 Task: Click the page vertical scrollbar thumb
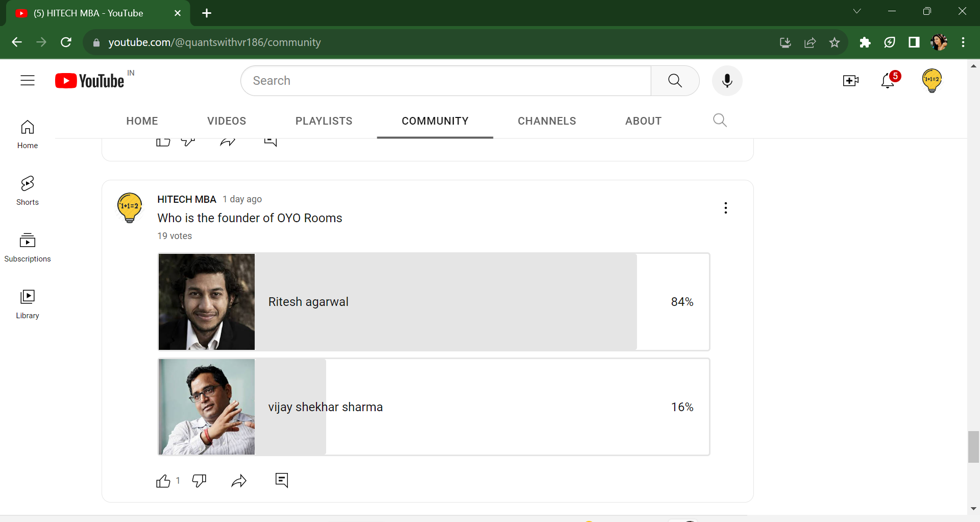tap(973, 447)
